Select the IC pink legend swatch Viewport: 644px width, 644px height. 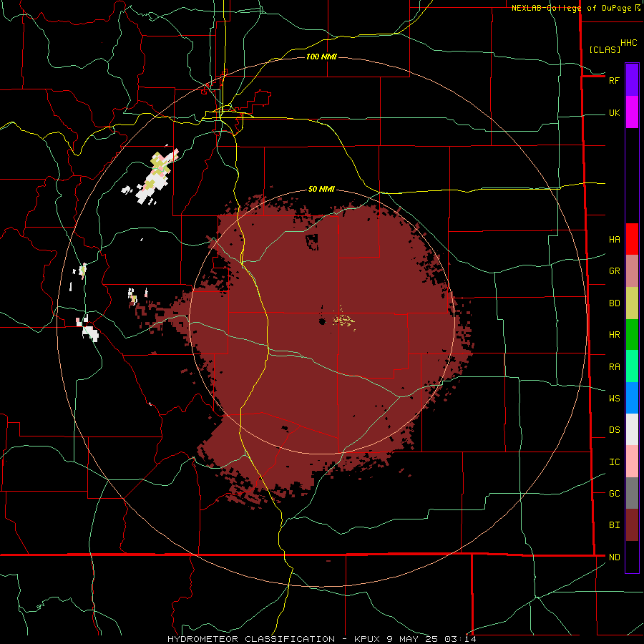[x=632, y=462]
